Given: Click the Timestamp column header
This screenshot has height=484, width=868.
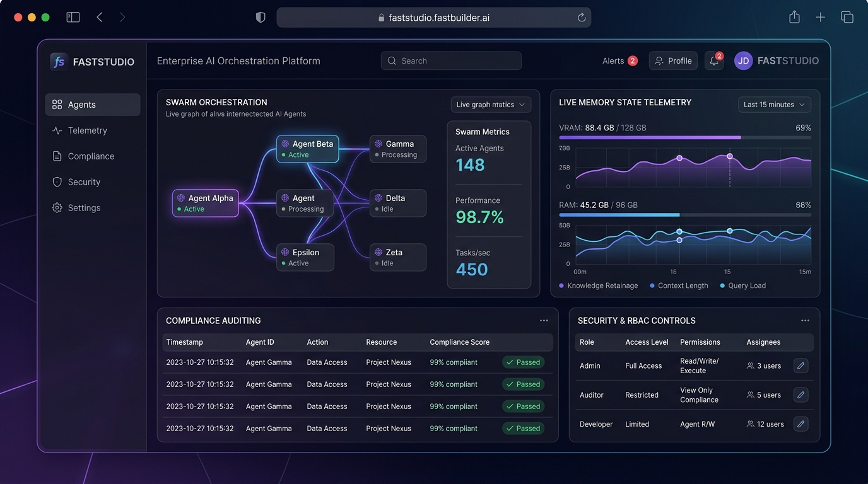Looking at the screenshot, I should coord(185,342).
